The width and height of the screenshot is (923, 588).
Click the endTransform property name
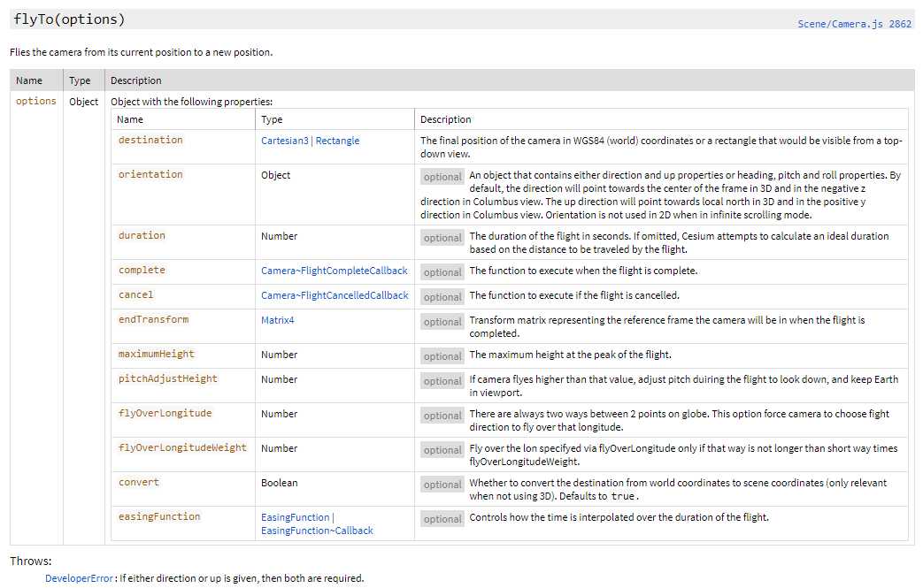point(154,320)
